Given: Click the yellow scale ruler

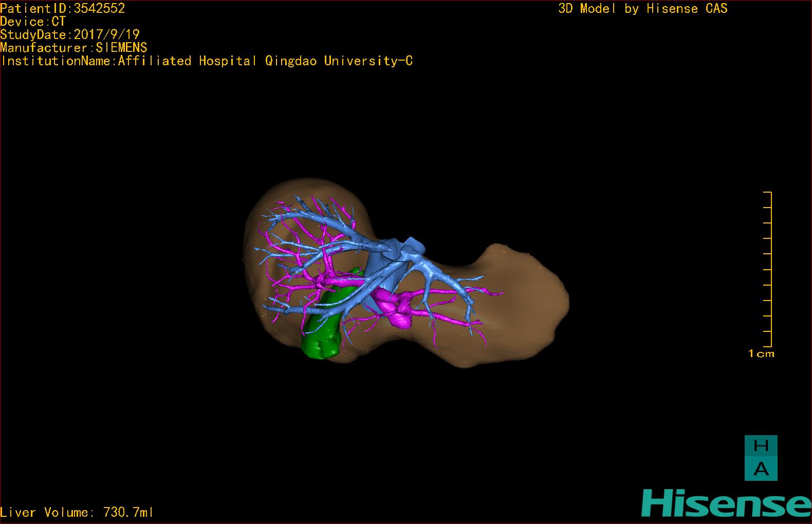Looking at the screenshot, I should (x=768, y=269).
